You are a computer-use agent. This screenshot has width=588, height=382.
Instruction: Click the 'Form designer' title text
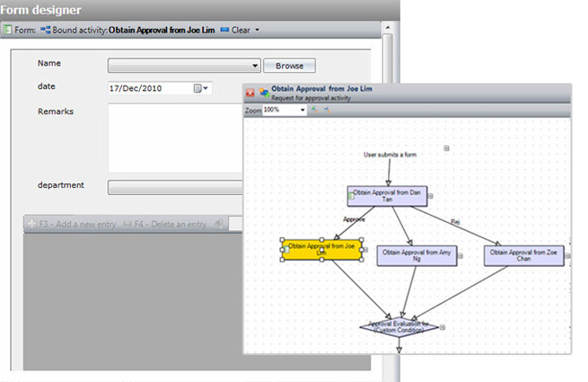(x=40, y=10)
